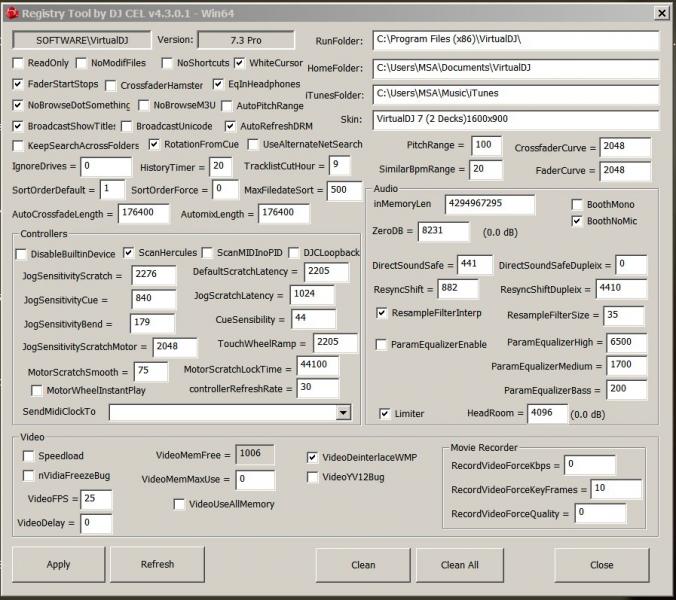Uncheck AutoRefreshDRM checkbox
The width and height of the screenshot is (676, 600).
point(230,126)
